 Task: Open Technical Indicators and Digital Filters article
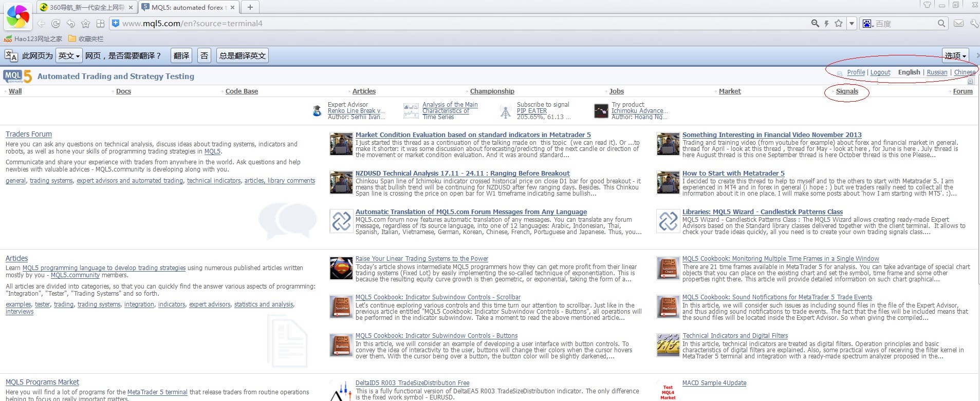pyautogui.click(x=735, y=336)
